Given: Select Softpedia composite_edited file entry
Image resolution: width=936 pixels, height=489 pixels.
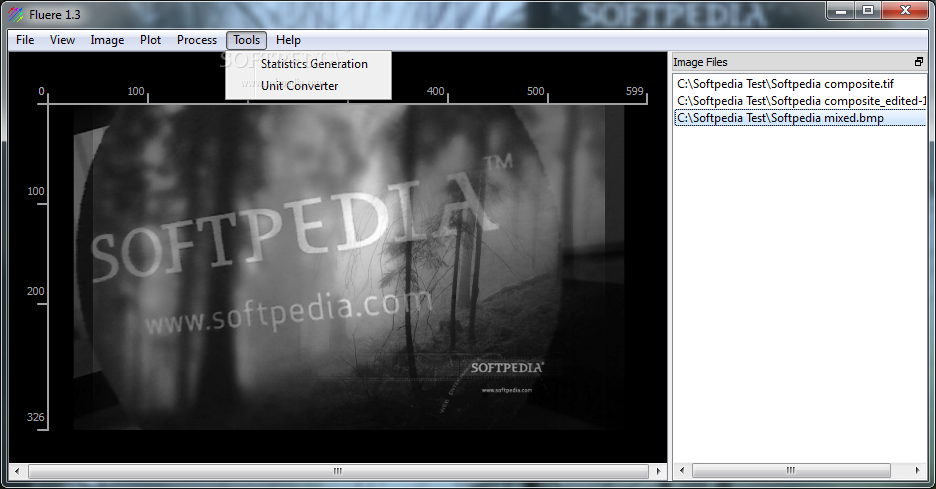Looking at the screenshot, I should click(800, 101).
